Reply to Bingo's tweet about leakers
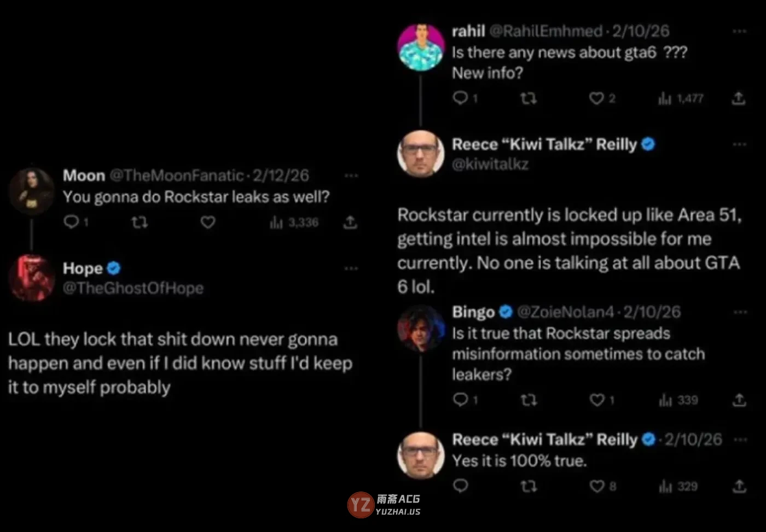Screen dimensions: 766x532 [461, 400]
